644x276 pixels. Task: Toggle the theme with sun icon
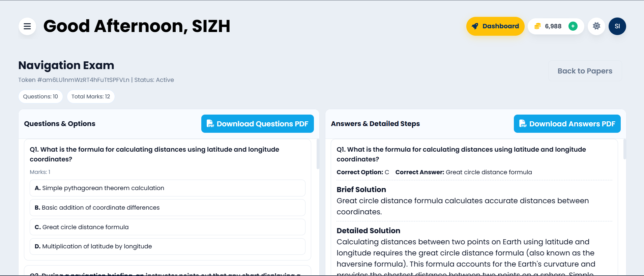click(x=596, y=26)
